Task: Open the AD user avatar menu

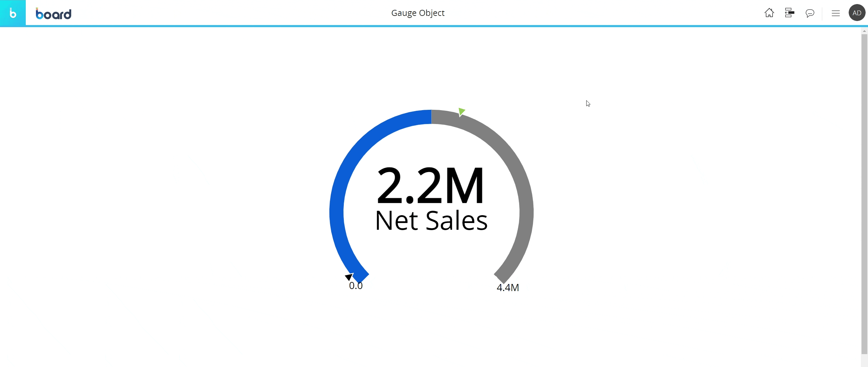Action: click(857, 13)
